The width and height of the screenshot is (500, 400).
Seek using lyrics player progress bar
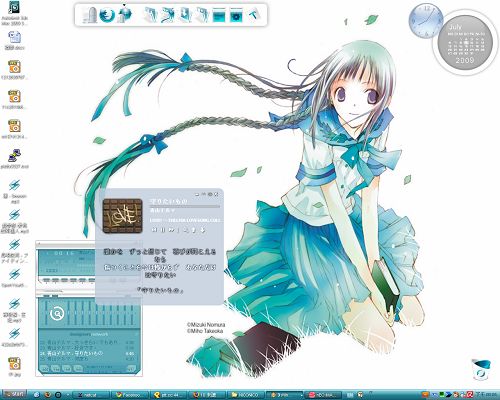point(185,207)
